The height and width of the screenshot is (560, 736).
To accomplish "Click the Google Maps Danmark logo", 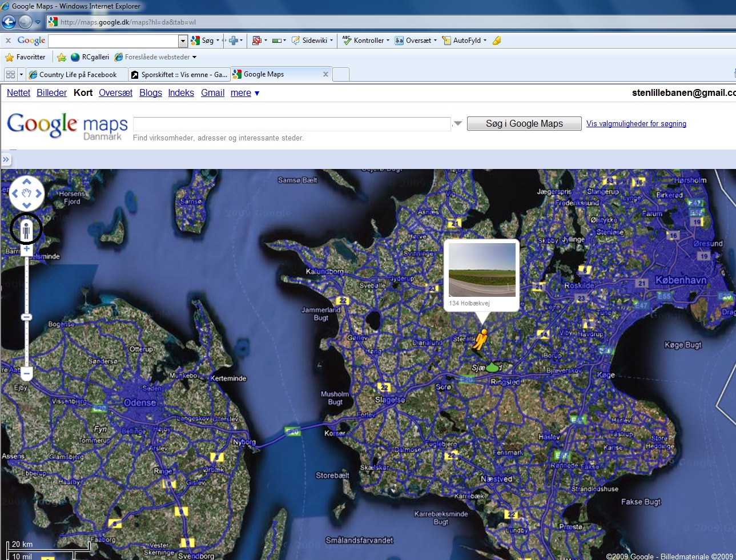I will [x=67, y=126].
